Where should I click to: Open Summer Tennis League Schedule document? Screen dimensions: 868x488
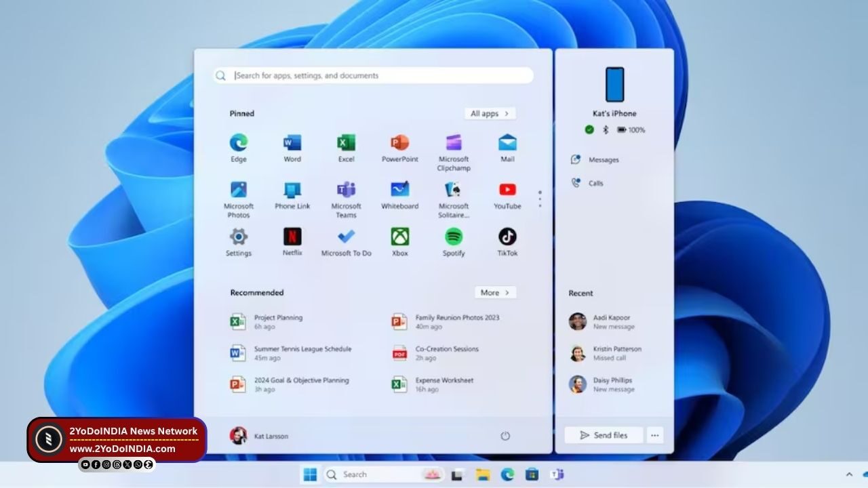tap(290, 353)
